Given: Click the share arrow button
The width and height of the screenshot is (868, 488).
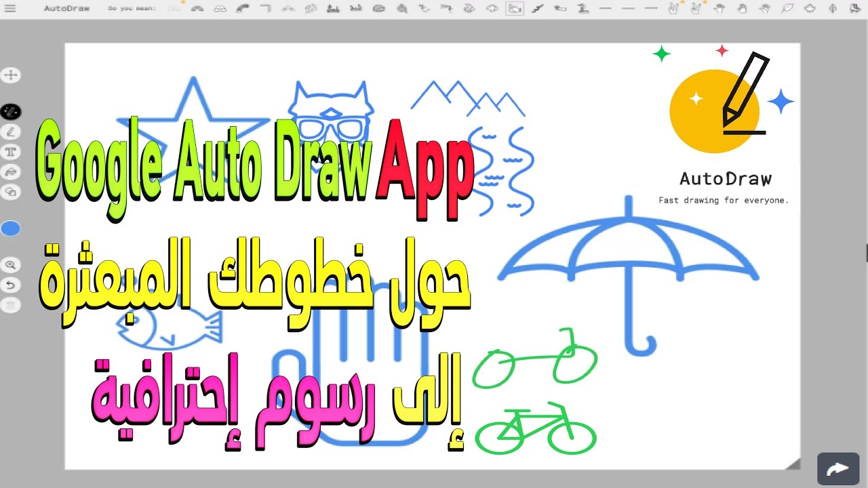Looking at the screenshot, I should (x=838, y=468).
